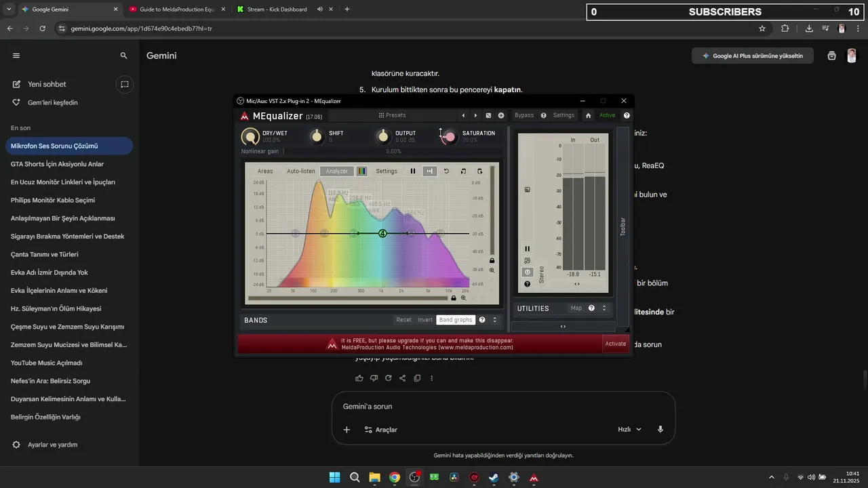
Task: Click Invert in the BANDS section
Action: (425, 320)
